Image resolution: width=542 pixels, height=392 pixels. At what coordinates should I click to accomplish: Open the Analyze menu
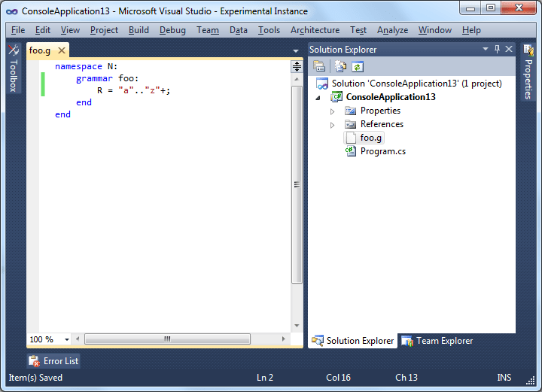(x=392, y=30)
